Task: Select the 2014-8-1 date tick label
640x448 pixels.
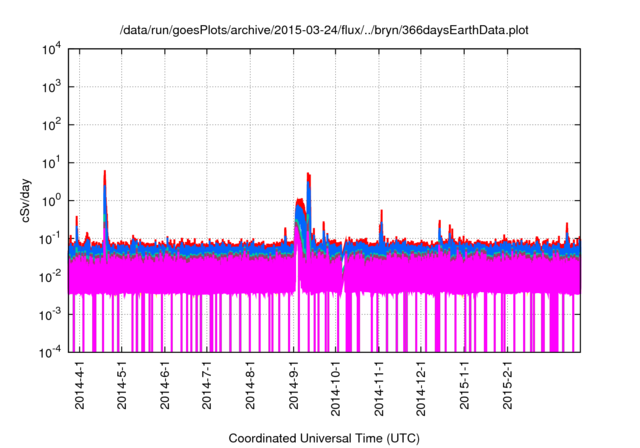Action: tap(251, 386)
